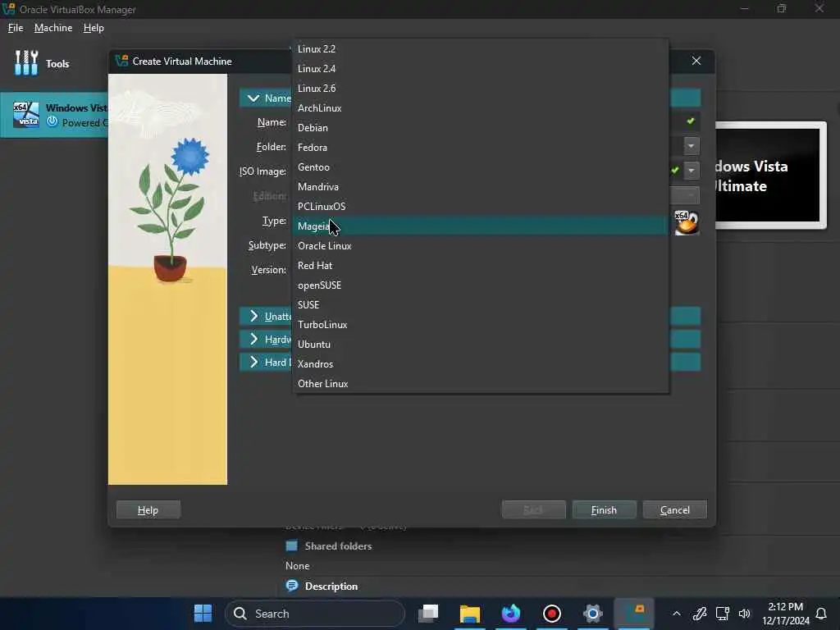Open the Machine menu
The width and height of the screenshot is (840, 630).
53,28
